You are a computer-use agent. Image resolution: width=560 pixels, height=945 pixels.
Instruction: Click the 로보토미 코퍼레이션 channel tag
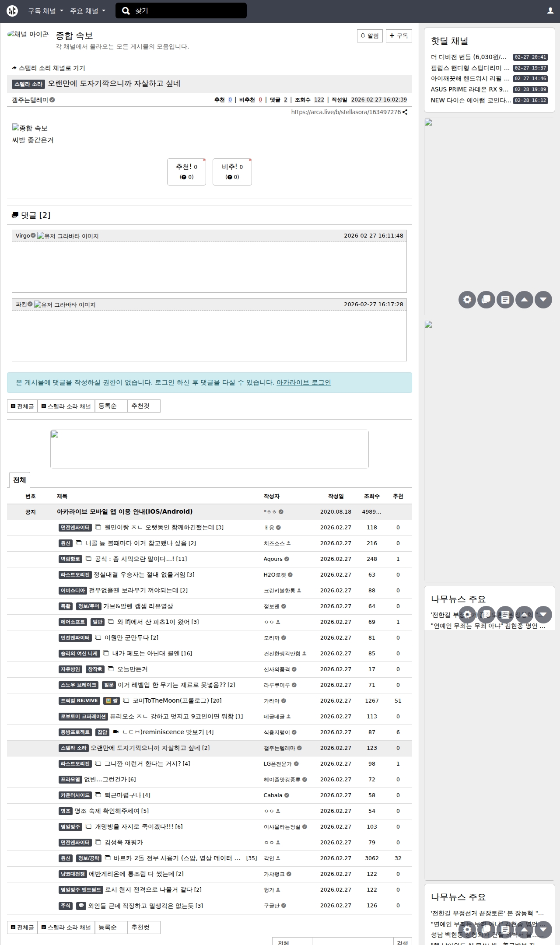tap(83, 717)
